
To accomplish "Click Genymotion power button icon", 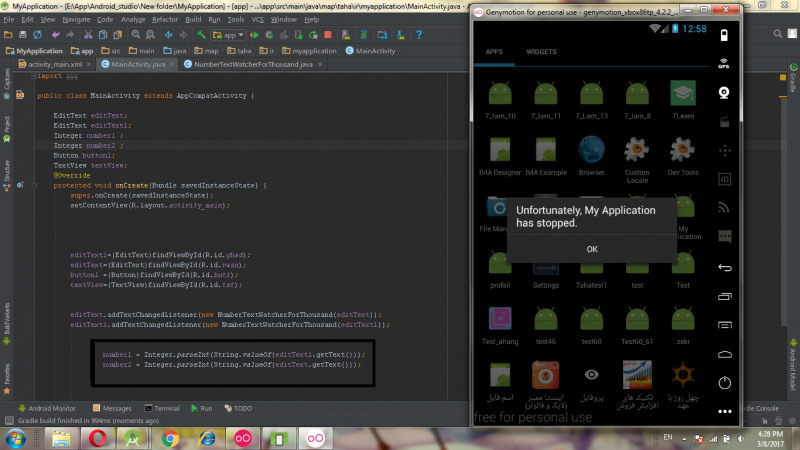I will [x=724, y=383].
